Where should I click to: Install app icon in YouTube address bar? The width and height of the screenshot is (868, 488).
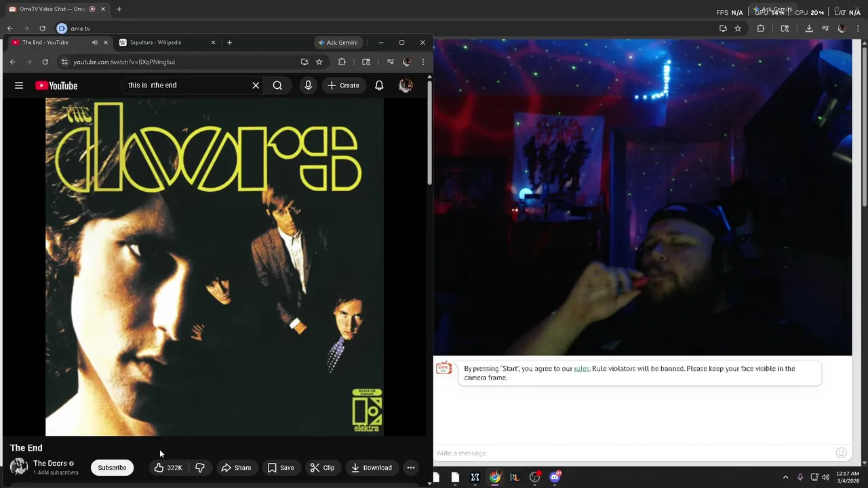point(304,62)
